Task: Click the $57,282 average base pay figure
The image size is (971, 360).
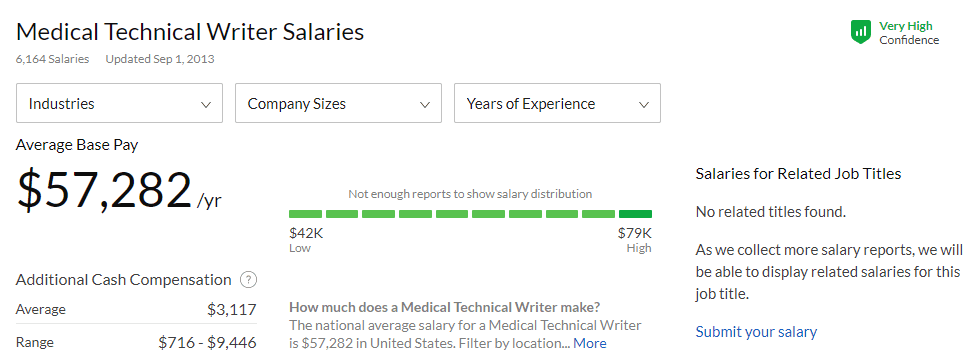Action: coord(105,190)
